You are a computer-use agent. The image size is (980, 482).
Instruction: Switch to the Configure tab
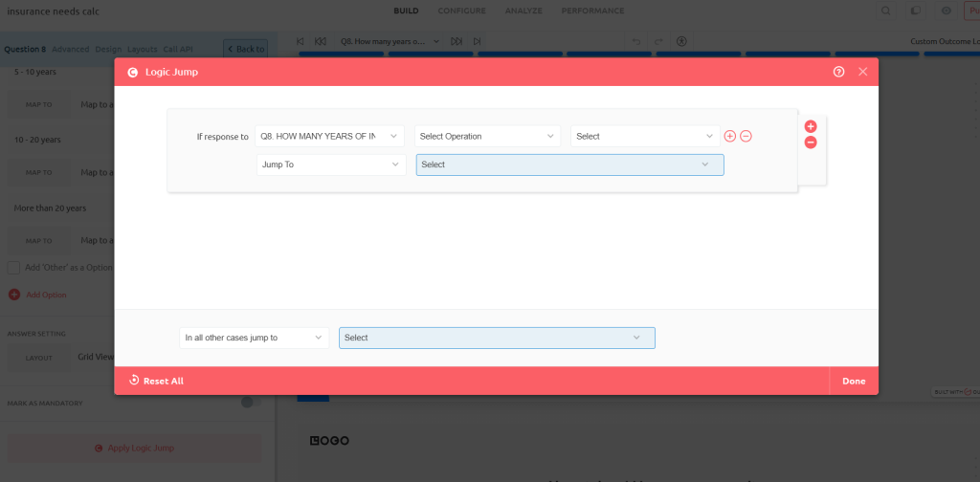coord(461,11)
